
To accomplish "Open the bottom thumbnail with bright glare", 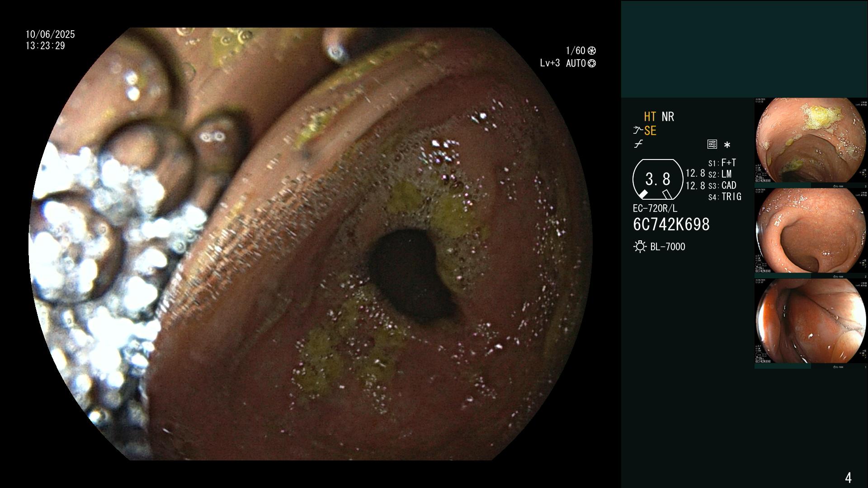I will tap(811, 321).
